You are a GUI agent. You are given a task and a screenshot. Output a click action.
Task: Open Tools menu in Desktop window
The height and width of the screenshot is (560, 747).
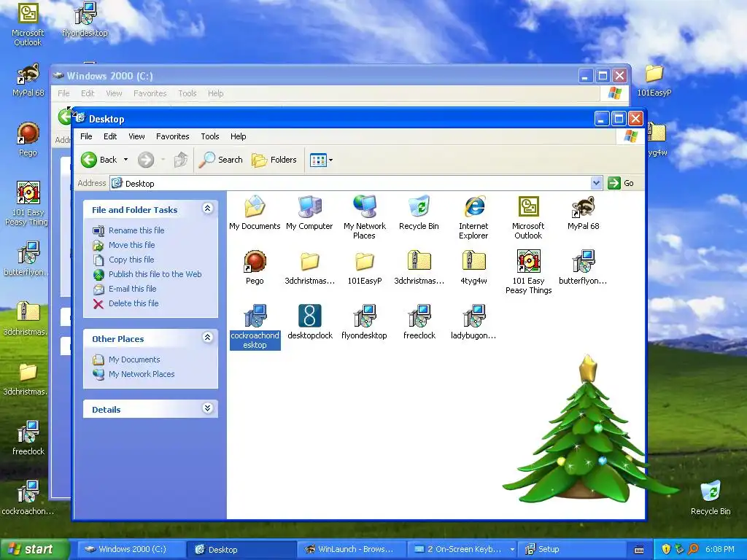tap(209, 136)
